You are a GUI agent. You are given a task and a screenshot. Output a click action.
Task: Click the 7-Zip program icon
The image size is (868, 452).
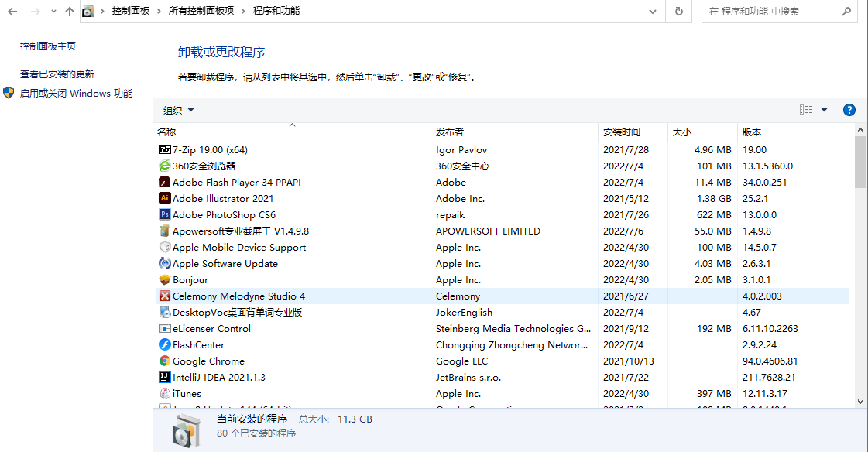click(x=164, y=149)
